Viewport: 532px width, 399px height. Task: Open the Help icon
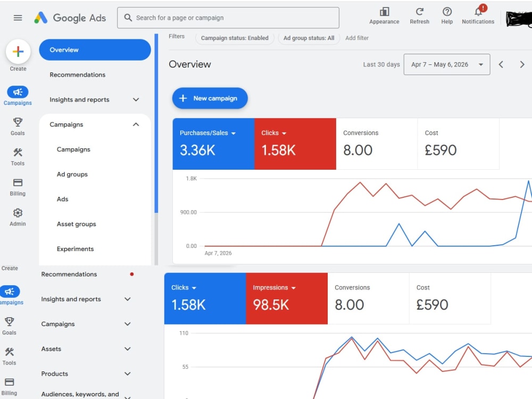[447, 12]
